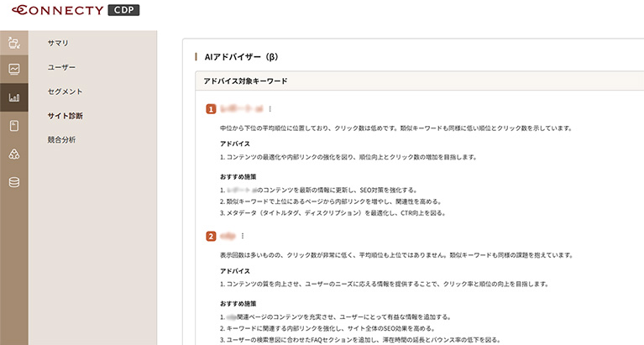Select the highlighted bar chart analytics sidebar icon
644x345 pixels.
tap(14, 97)
